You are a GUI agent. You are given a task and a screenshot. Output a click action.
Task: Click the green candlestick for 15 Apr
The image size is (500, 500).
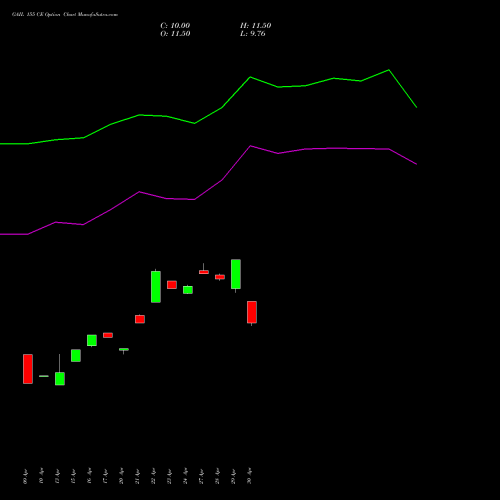pyautogui.click(x=76, y=355)
